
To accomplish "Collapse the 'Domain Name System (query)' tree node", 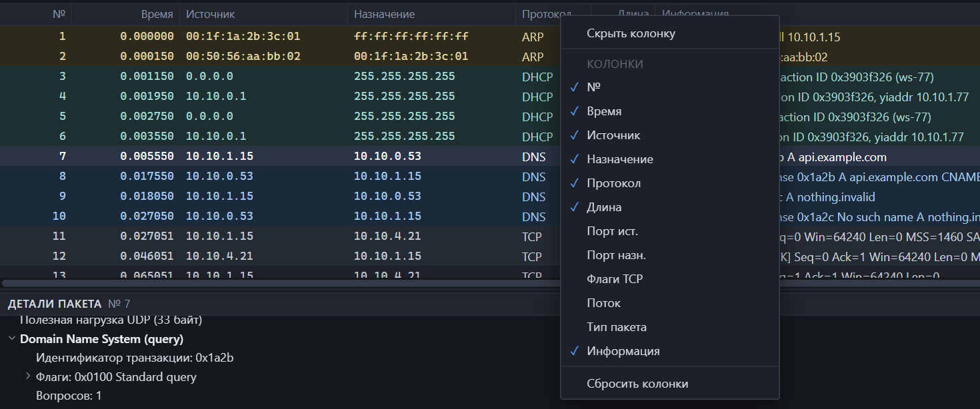I will [x=12, y=339].
